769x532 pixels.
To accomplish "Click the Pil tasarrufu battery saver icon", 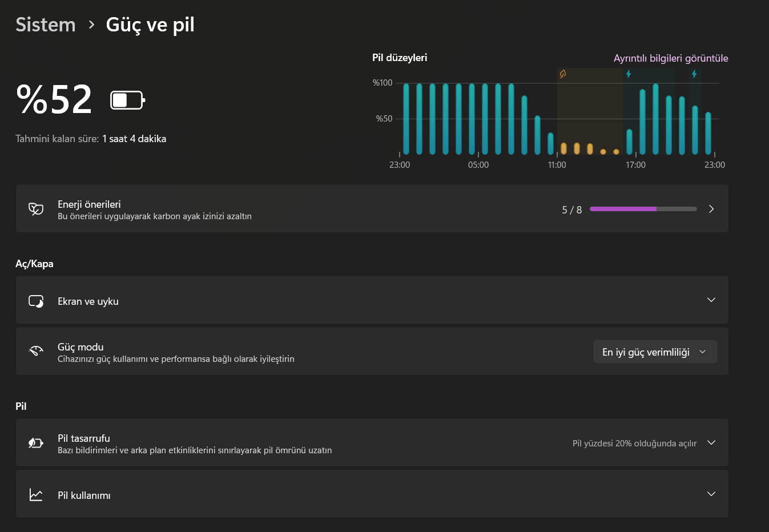I will pos(36,443).
